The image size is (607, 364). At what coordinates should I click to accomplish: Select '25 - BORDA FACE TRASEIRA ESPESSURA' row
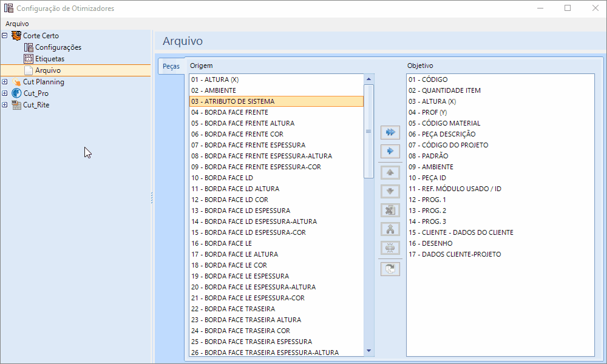[x=276, y=342]
